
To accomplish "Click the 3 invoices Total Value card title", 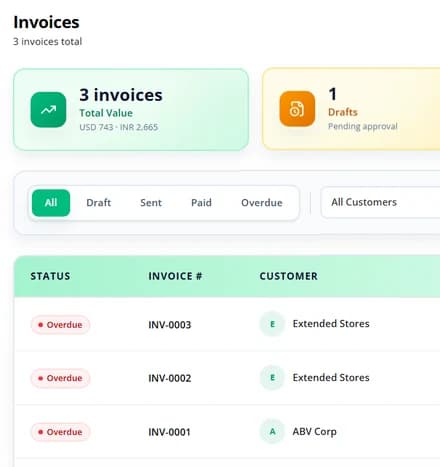I will tap(121, 95).
